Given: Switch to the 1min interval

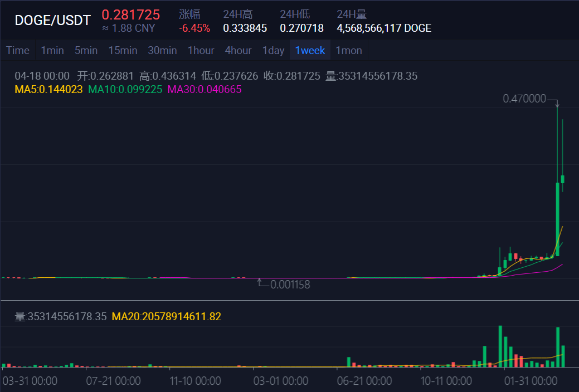Looking at the screenshot, I should (x=52, y=50).
